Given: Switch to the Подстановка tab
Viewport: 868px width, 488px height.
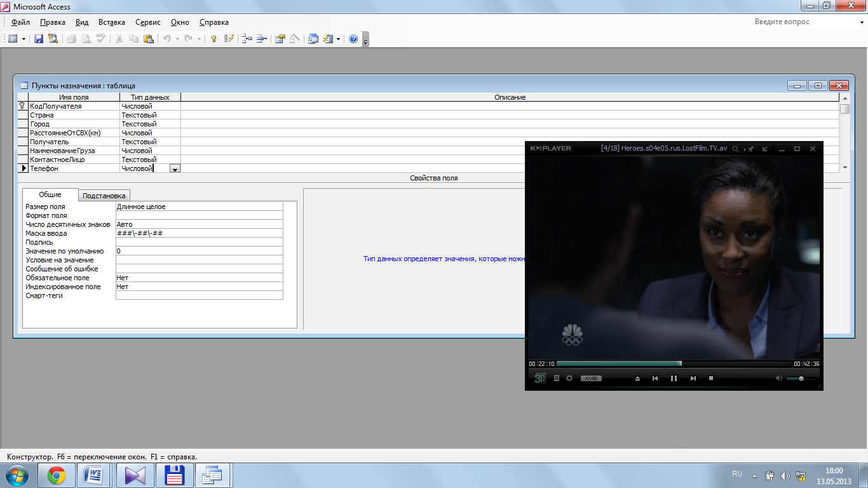Looking at the screenshot, I should click(x=104, y=196).
